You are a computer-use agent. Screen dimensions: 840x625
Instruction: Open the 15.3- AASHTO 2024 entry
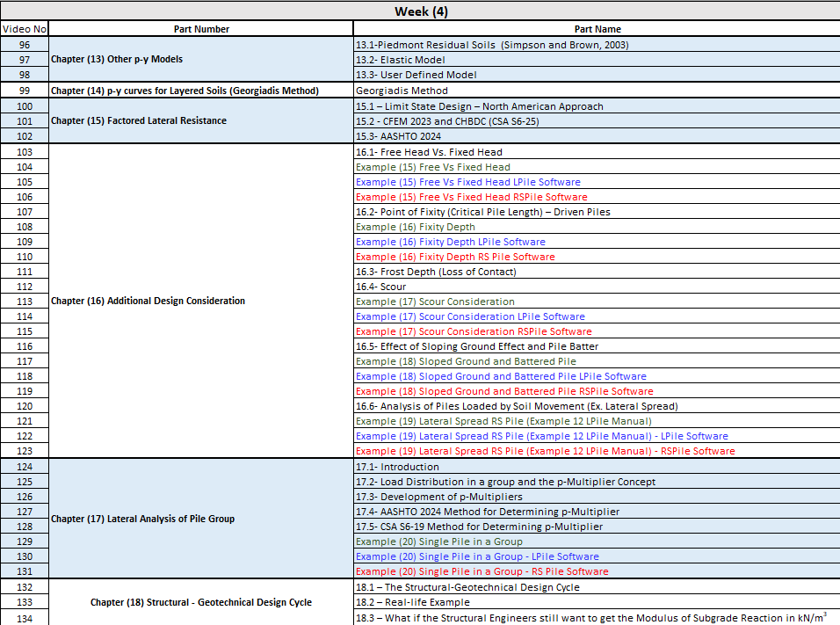pyautogui.click(x=398, y=136)
